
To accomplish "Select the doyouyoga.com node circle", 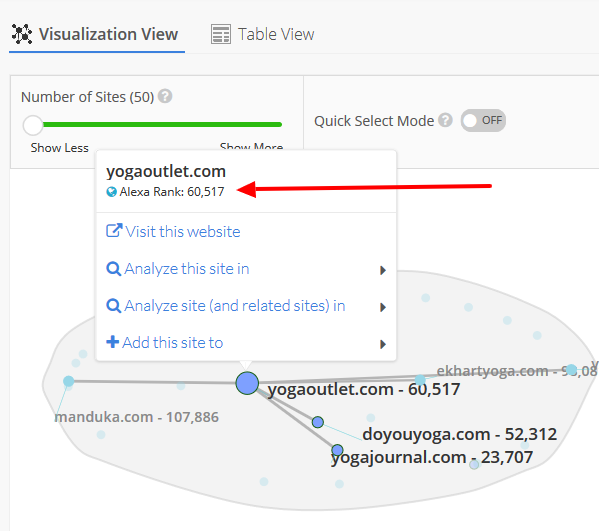I will pos(318,422).
